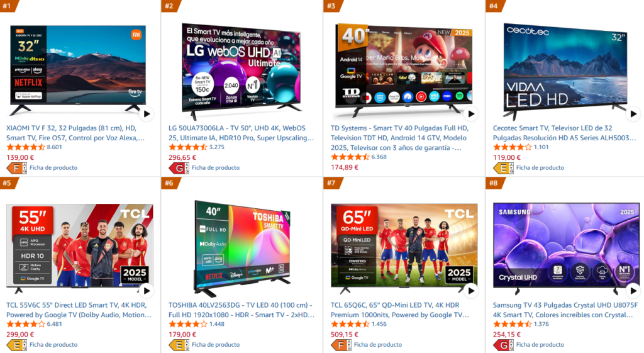Open star rating of Samsung TV 43 Pulgadas
This screenshot has height=353, width=644.
[512, 324]
